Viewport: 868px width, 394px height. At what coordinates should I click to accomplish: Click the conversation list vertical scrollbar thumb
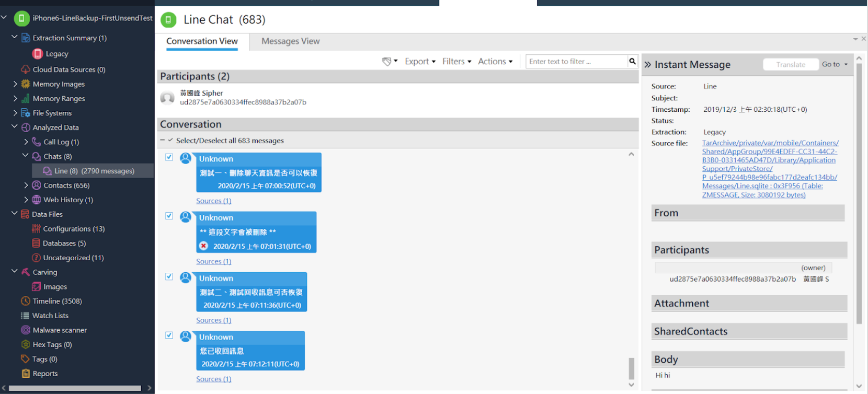(x=631, y=368)
